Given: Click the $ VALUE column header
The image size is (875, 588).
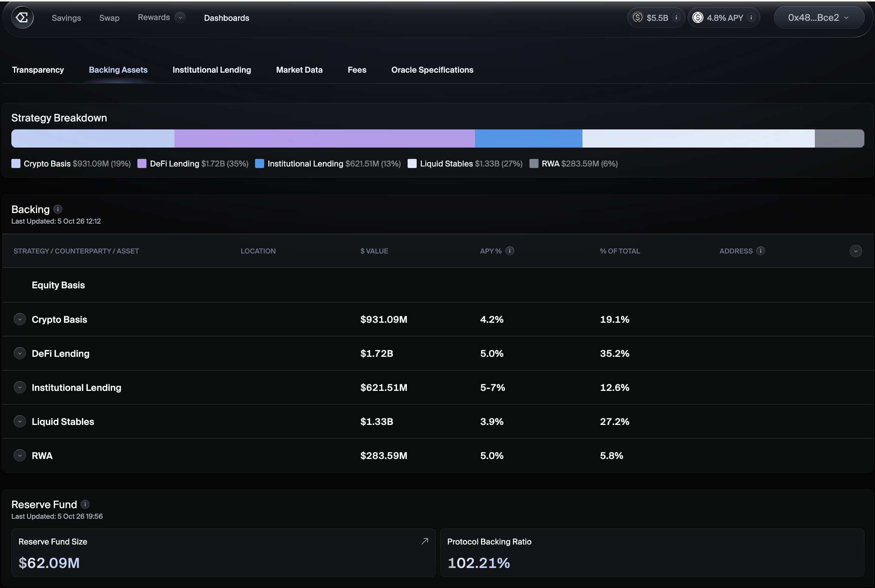Looking at the screenshot, I should click(374, 251).
